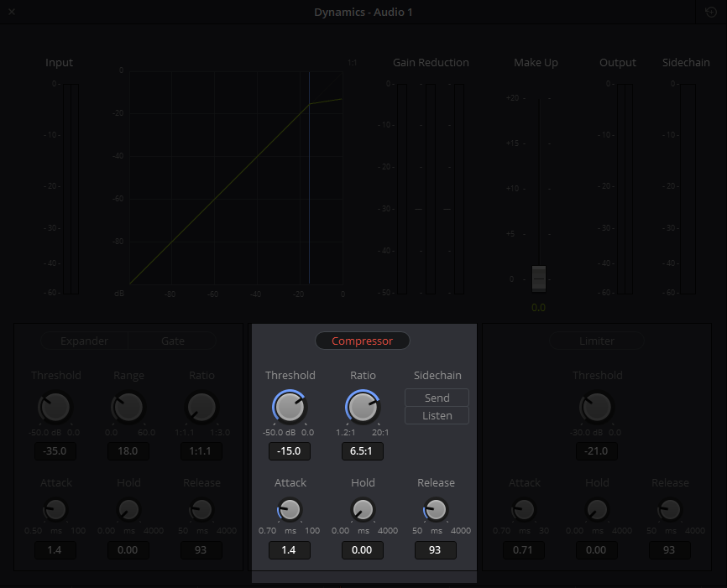This screenshot has height=588, width=727.
Task: Click the Compressor Hold knob
Action: click(363, 510)
